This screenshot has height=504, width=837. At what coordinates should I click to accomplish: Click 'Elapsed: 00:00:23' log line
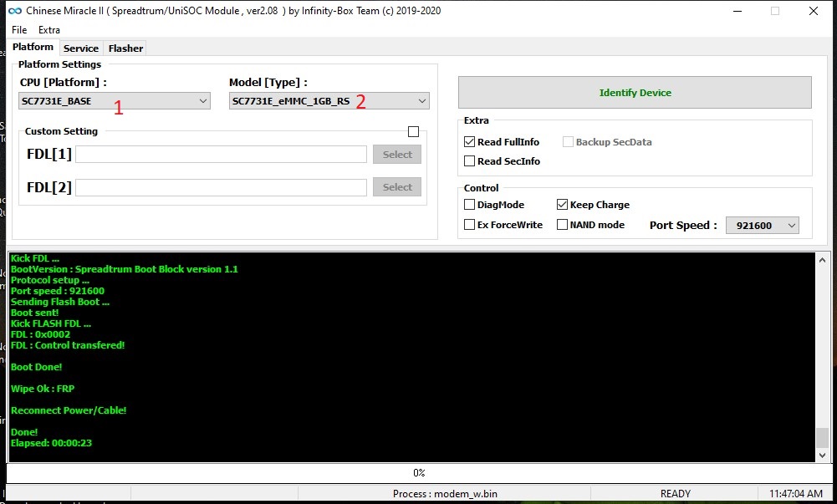pyautogui.click(x=51, y=443)
